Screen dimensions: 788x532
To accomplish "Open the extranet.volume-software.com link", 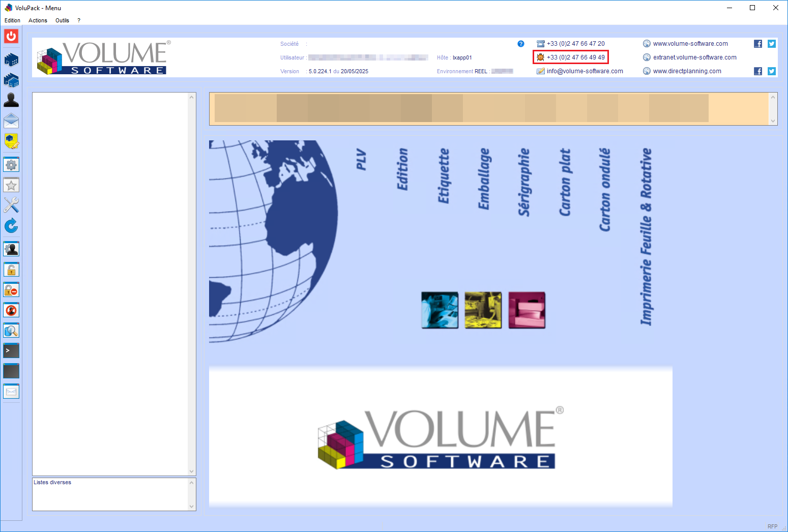I will (x=695, y=57).
